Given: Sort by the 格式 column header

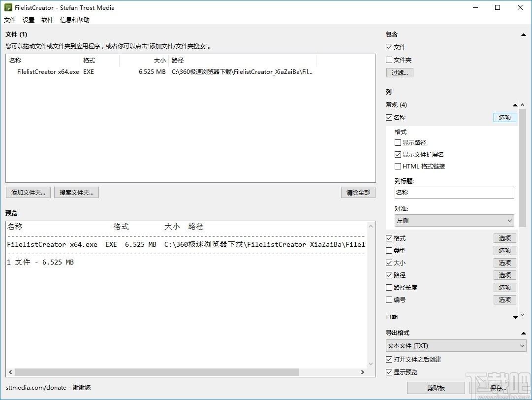Looking at the screenshot, I should point(100,61).
